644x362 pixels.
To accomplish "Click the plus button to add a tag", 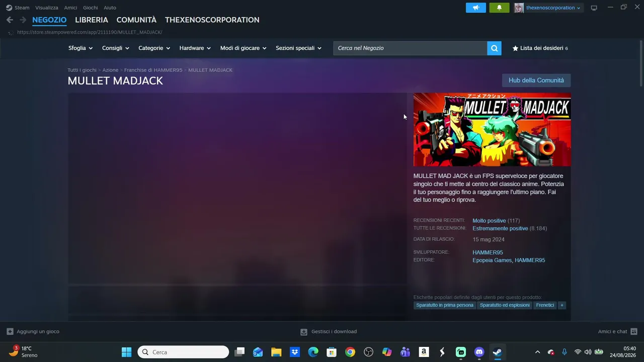I will [562, 305].
